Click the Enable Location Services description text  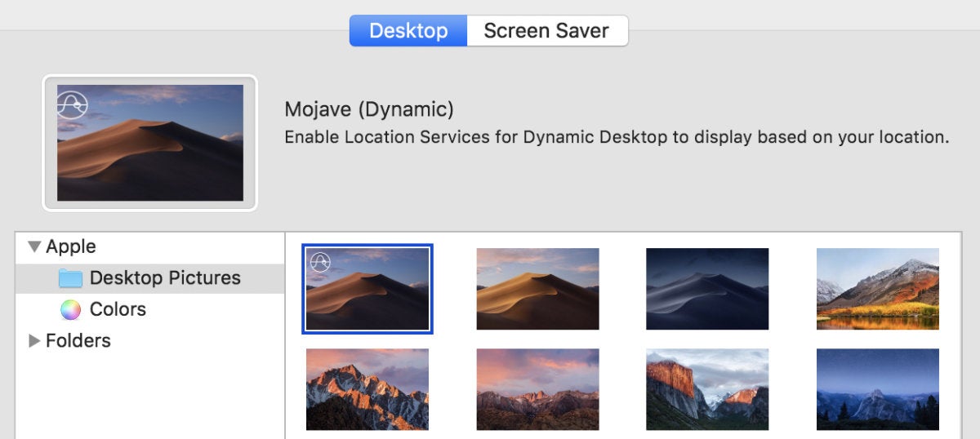(617, 137)
